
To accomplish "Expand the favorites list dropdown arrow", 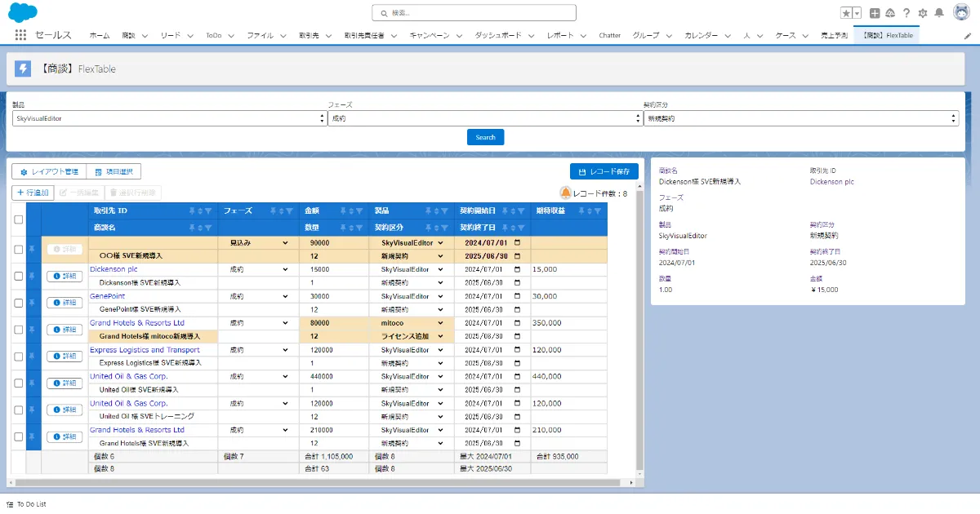I will click(857, 13).
